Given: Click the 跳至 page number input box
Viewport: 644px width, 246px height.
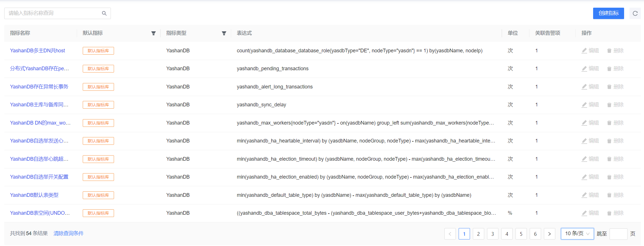Looking at the screenshot, I should tap(618, 234).
